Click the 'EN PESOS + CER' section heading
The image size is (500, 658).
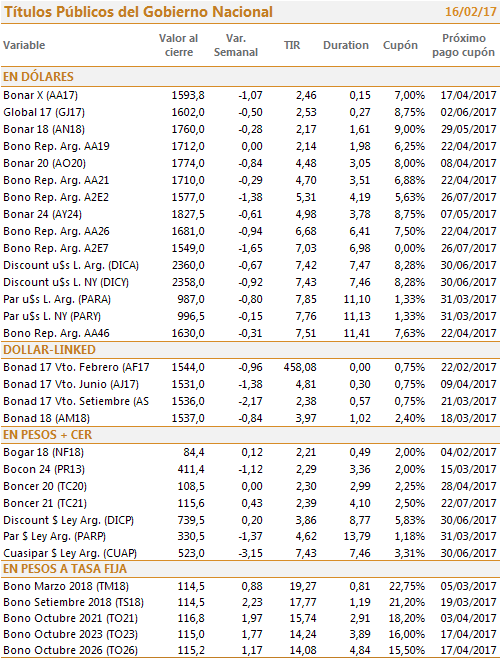pos(47,435)
